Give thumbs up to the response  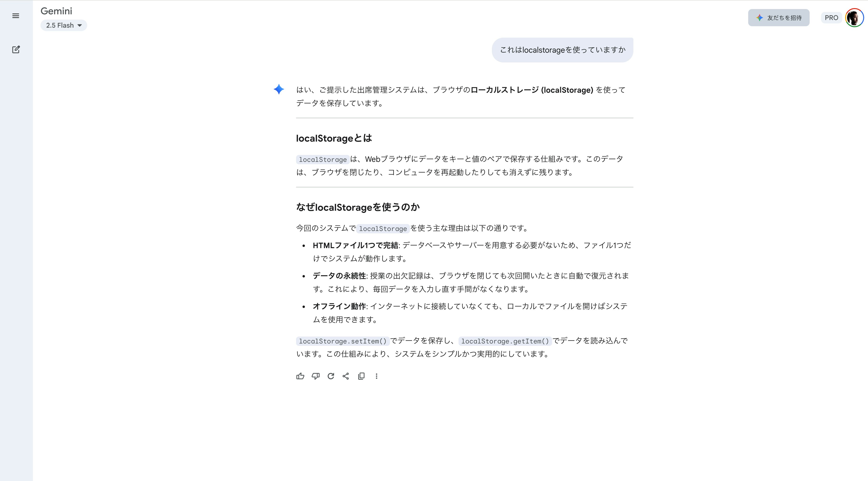(x=300, y=376)
